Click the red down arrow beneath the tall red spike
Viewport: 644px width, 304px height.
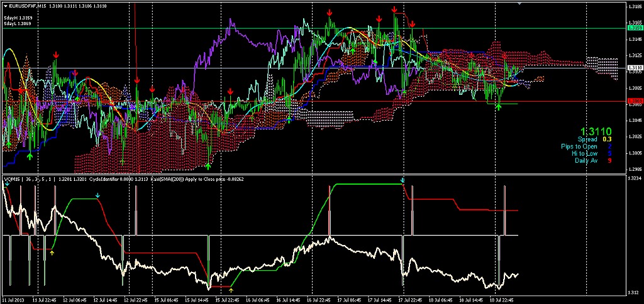137,81
